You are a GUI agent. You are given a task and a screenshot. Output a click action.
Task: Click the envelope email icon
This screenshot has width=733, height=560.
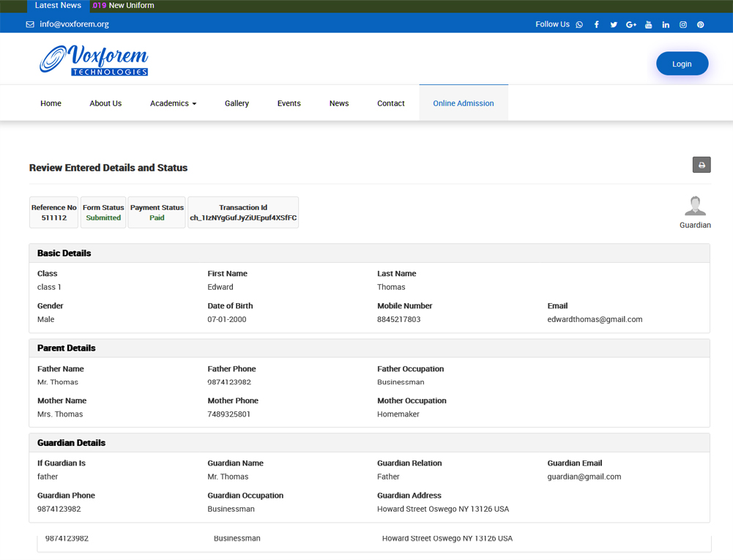click(30, 24)
